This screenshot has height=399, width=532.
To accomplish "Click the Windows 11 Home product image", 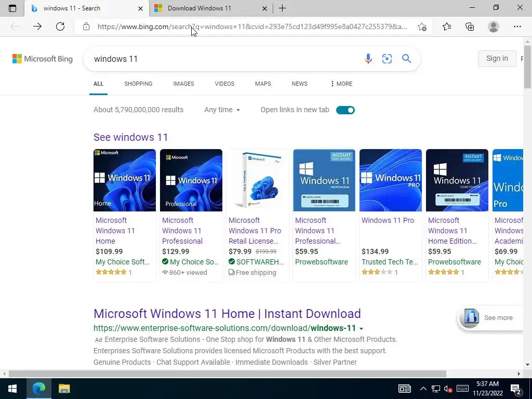I will 125,180.
